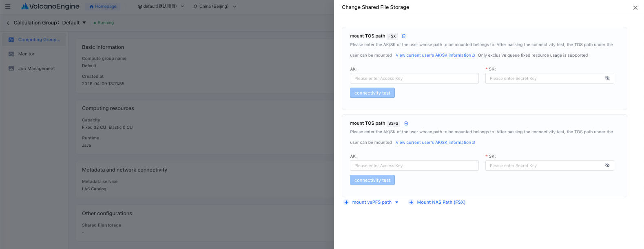Expand the mount vePFS path dropdown arrow

396,203
